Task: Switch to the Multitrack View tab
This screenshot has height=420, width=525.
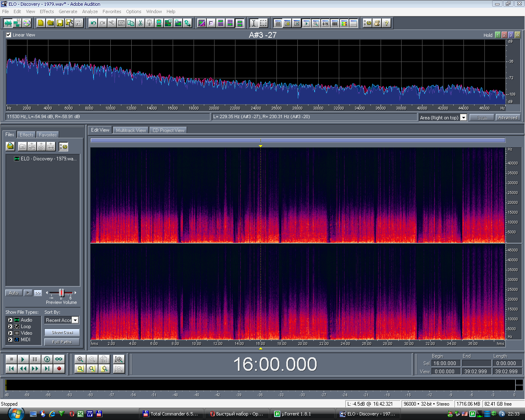Action: click(131, 130)
